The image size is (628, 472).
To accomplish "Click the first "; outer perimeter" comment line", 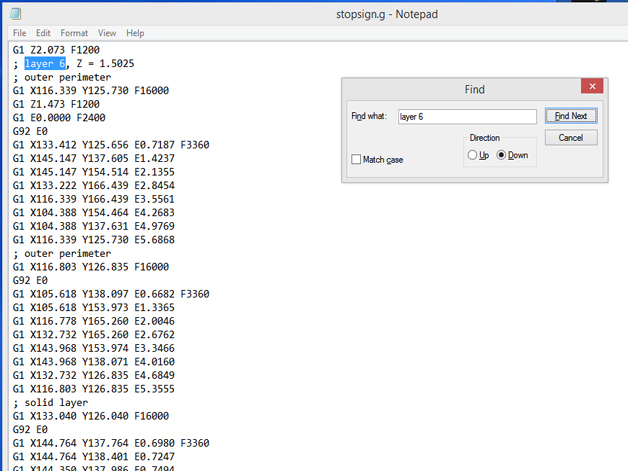I will click(62, 78).
